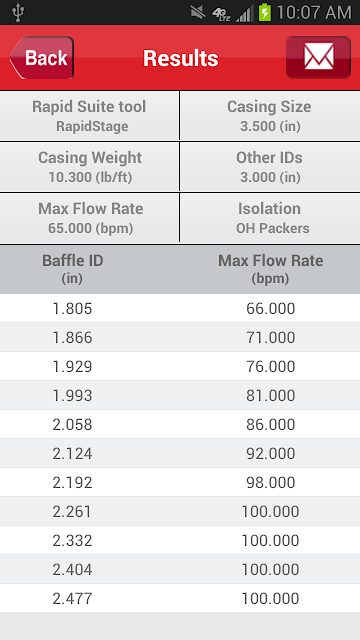Viewport: 360px width, 640px height.
Task: Go back using the Back button
Action: [42, 58]
